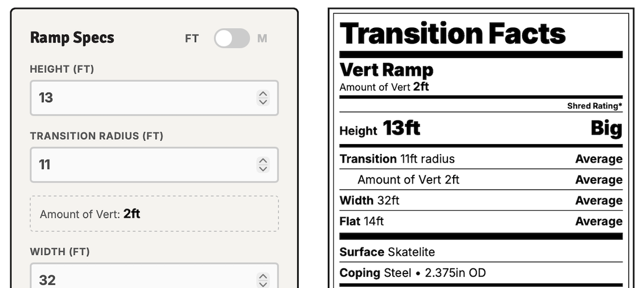
Task: Click the Big rating beside Height
Action: (x=606, y=128)
